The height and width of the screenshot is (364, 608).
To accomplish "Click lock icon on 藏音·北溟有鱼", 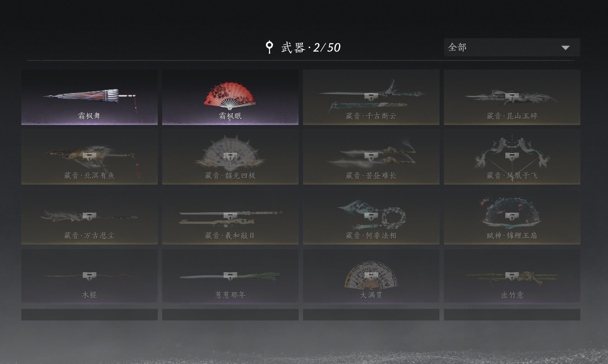I will coord(90,156).
